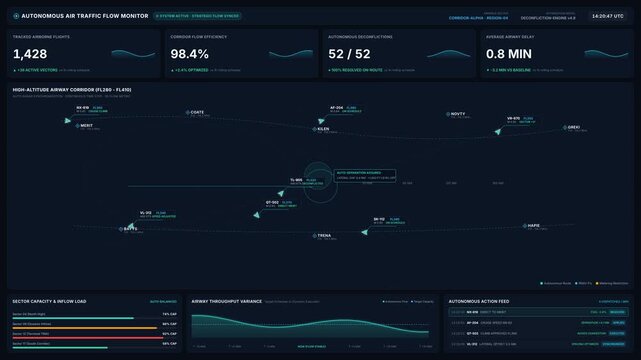
Task: Click the Tracked Airborne Flights sparkline
Action: coord(133,54)
